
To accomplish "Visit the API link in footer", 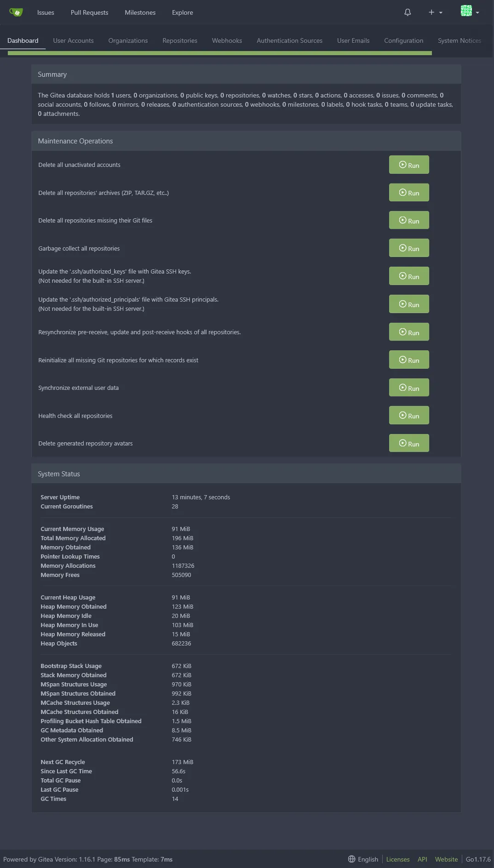I will coord(422,859).
